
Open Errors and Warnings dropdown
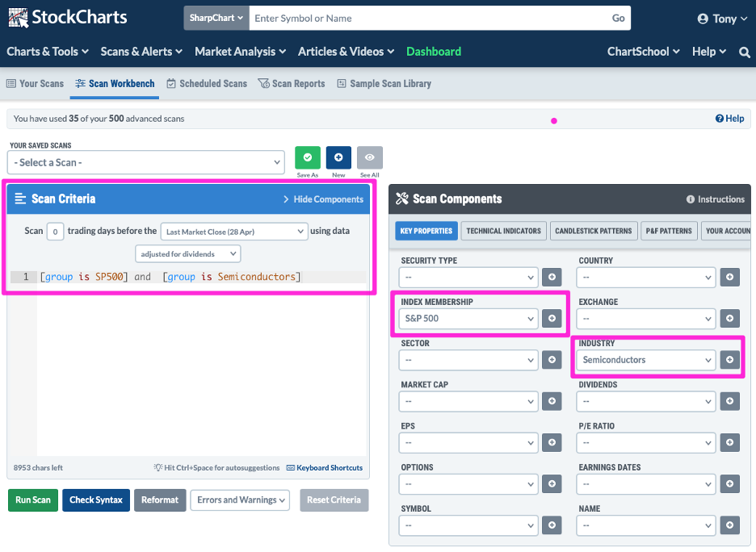coord(240,500)
